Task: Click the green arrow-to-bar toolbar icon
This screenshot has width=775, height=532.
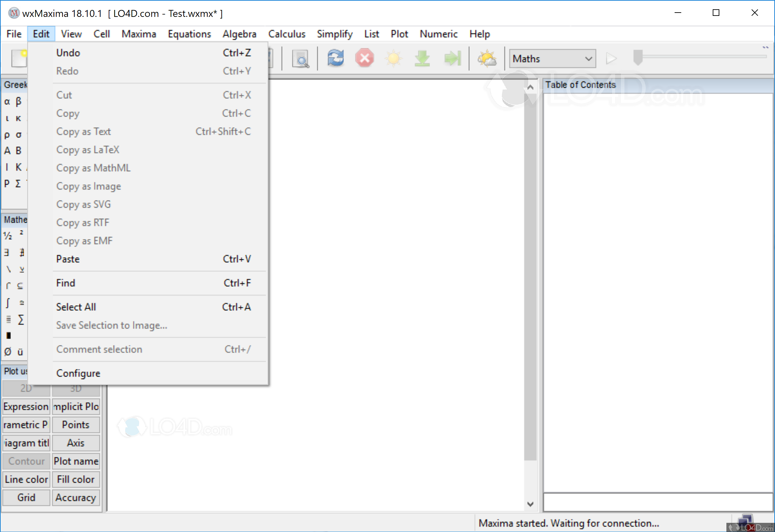Action: pos(452,58)
